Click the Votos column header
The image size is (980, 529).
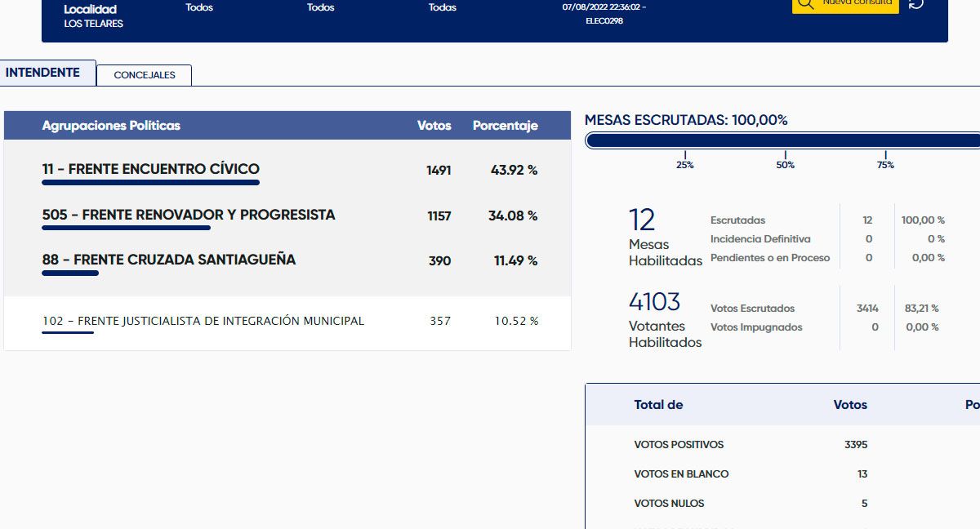[434, 126]
